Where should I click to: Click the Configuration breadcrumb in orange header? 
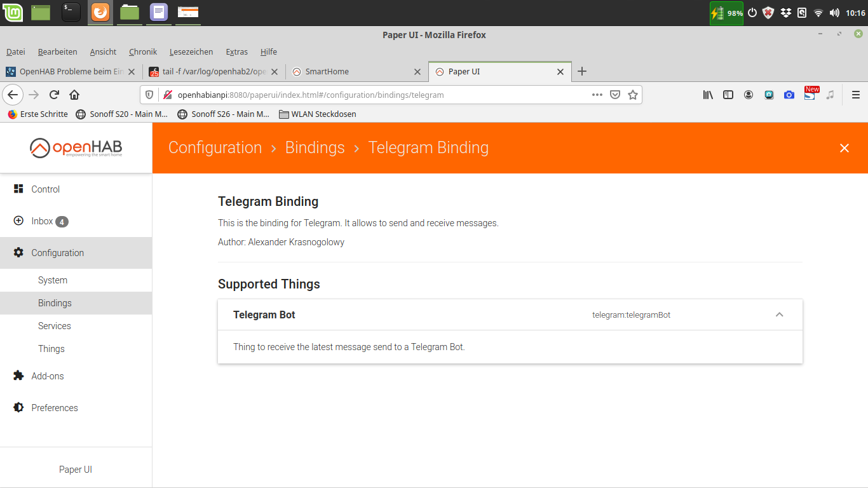click(x=215, y=147)
